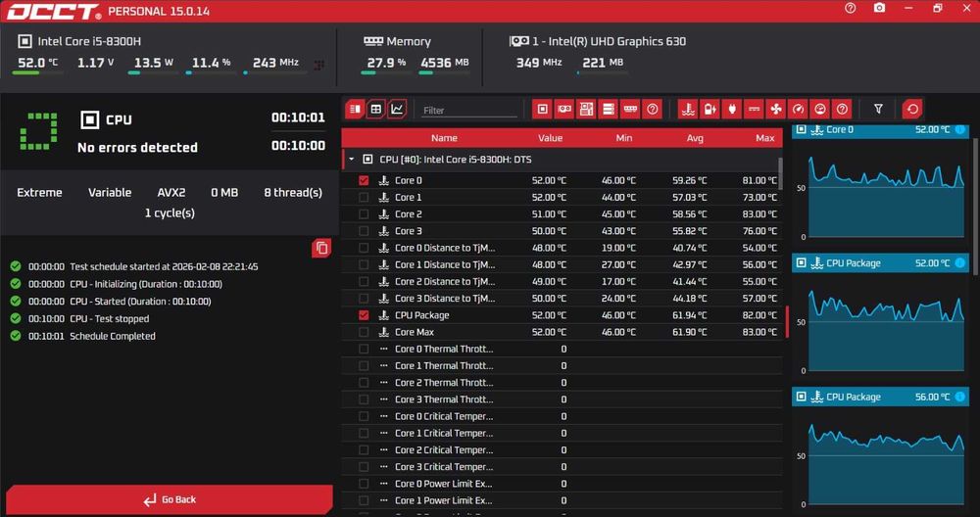This screenshot has width=980, height=517.
Task: Click the Memory header label
Action: click(409, 41)
